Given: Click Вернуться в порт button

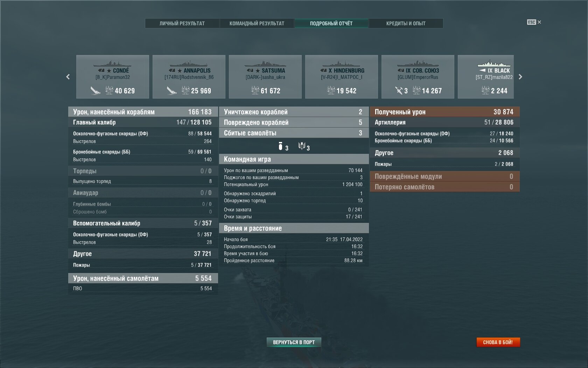Looking at the screenshot, I should [294, 342].
